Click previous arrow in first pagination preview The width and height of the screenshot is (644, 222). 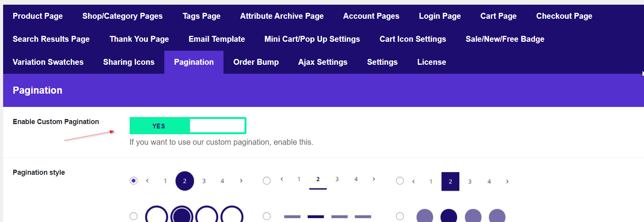pyautogui.click(x=147, y=181)
